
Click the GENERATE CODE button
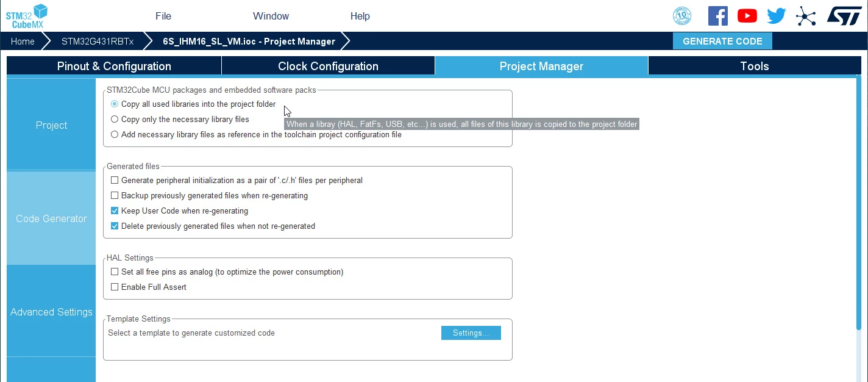coord(722,41)
